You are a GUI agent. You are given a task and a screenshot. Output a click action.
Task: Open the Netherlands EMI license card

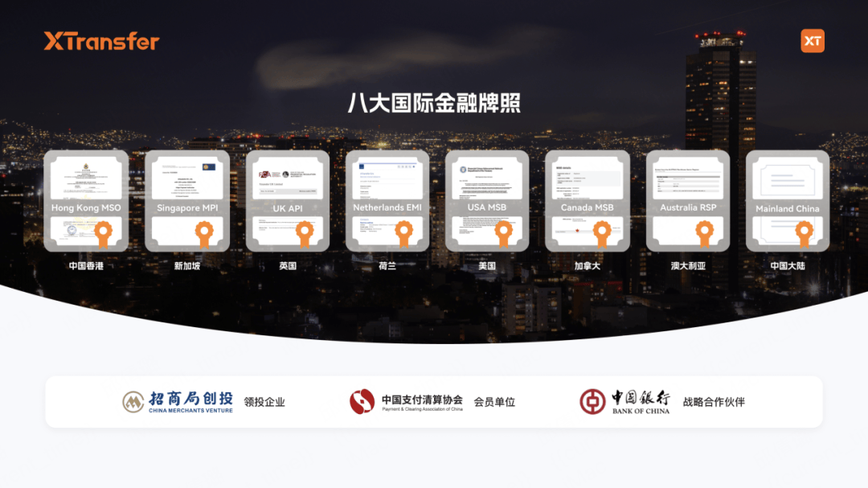387,201
